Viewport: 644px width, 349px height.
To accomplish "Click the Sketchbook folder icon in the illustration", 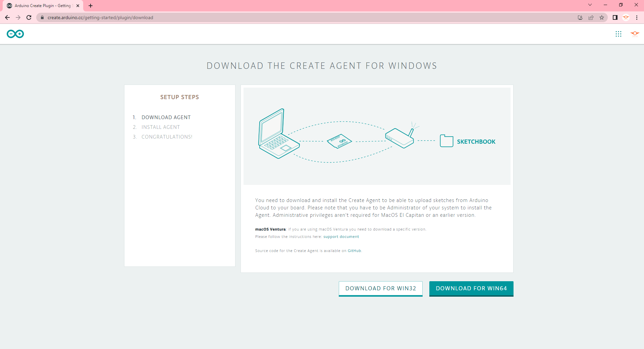I will coord(446,141).
